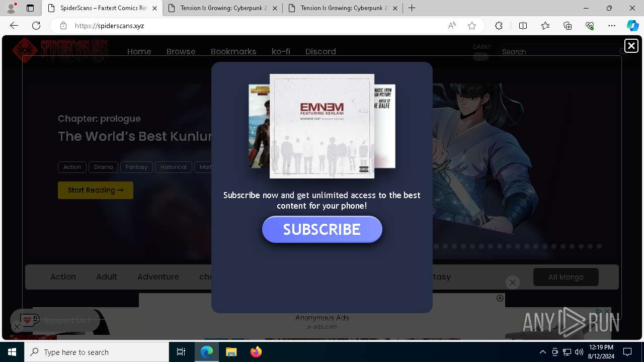
Task: Open the Adult category
Action: coord(107,277)
